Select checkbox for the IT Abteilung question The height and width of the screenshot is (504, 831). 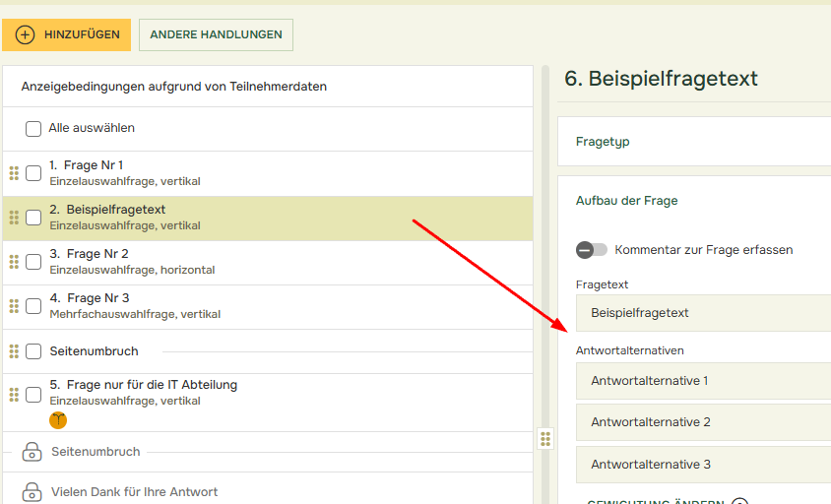click(33, 394)
